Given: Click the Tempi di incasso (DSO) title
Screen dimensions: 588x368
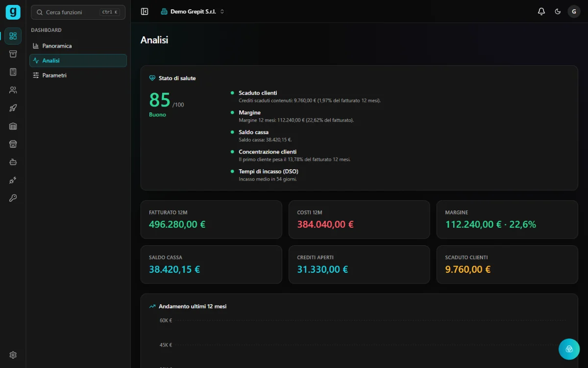Looking at the screenshot, I should click(x=269, y=171).
